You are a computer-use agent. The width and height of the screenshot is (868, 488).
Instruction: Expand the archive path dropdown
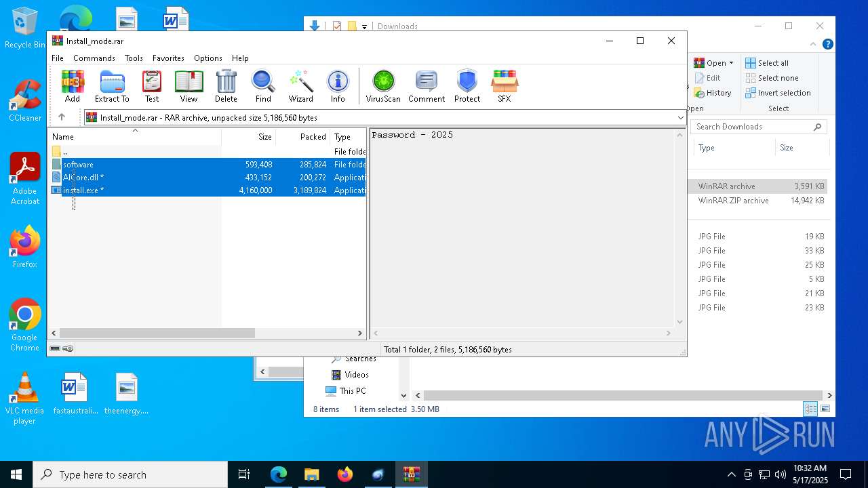[x=680, y=118]
